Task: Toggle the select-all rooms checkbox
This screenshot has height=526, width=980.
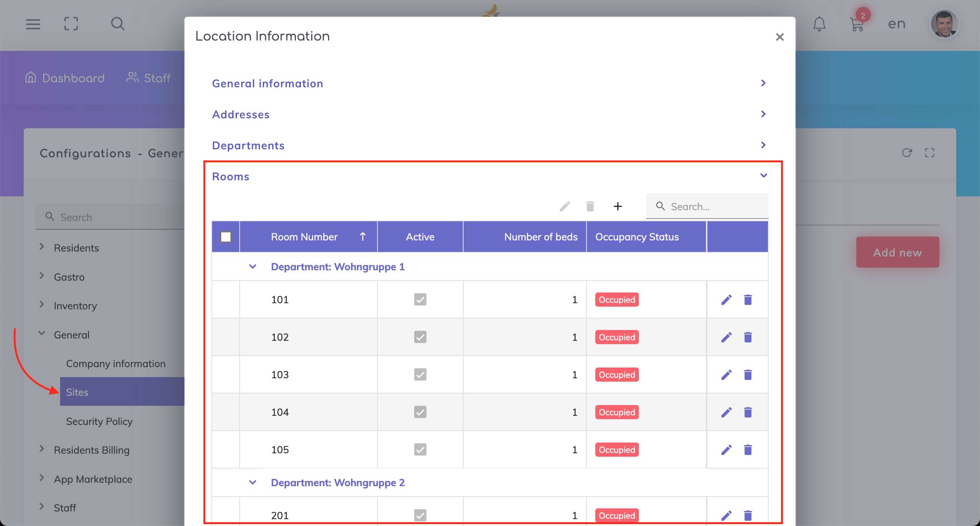Action: (226, 237)
